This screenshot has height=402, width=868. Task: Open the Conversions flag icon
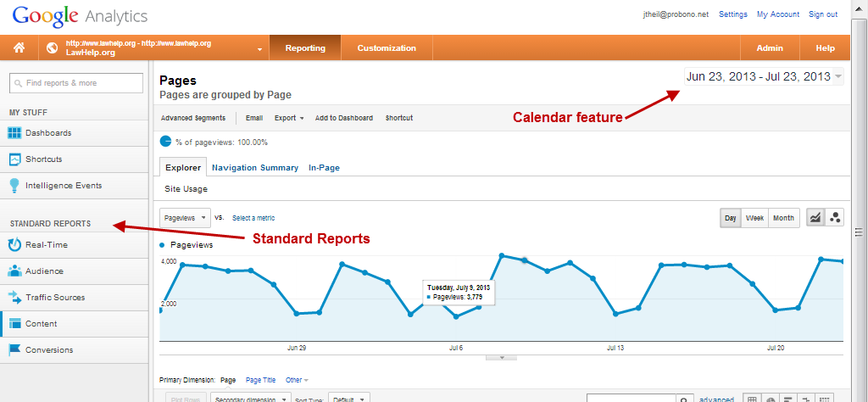[15, 350]
